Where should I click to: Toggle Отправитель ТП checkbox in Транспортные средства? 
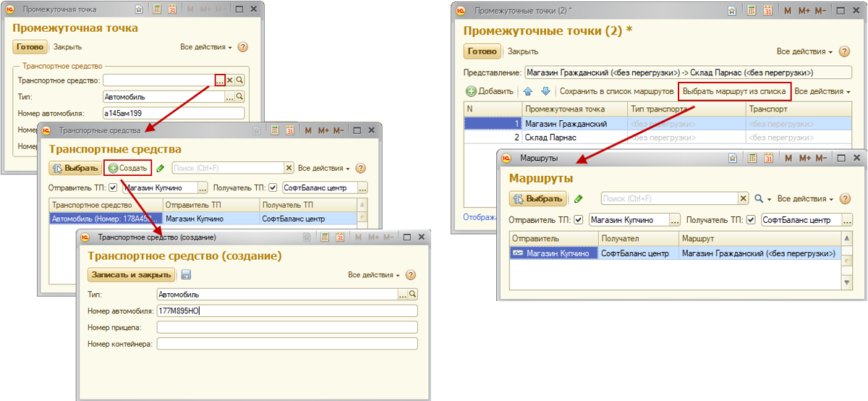click(113, 188)
